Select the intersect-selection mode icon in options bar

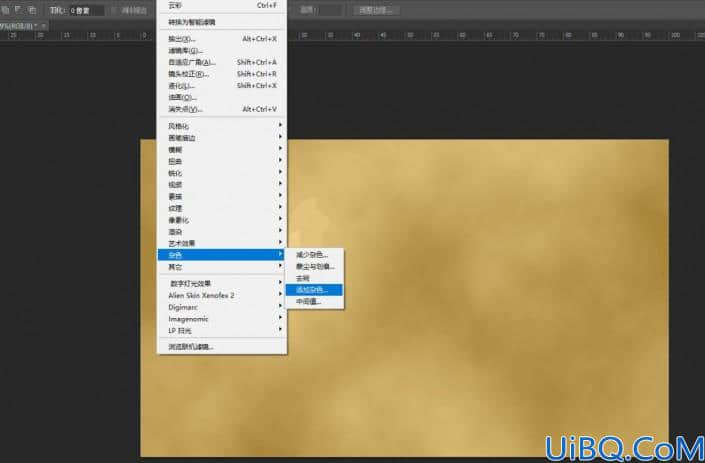click(x=32, y=10)
